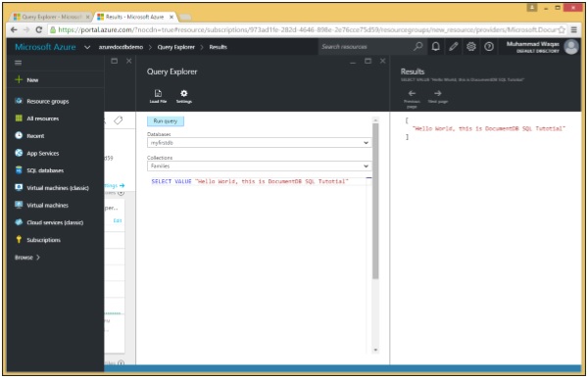This screenshot has height=379, width=588.
Task: Expand the Databases dropdown myfirstdb
Action: point(259,143)
